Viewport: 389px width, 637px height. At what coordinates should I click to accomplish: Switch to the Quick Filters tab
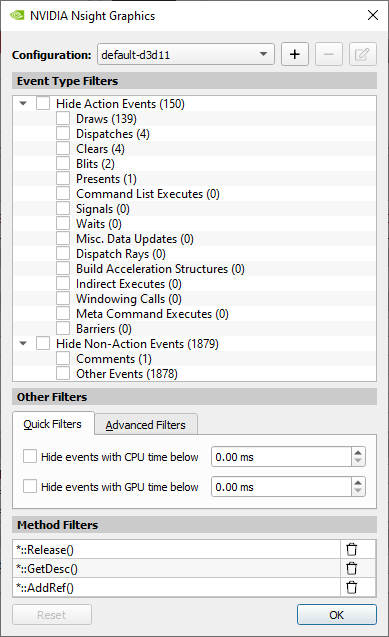53,424
